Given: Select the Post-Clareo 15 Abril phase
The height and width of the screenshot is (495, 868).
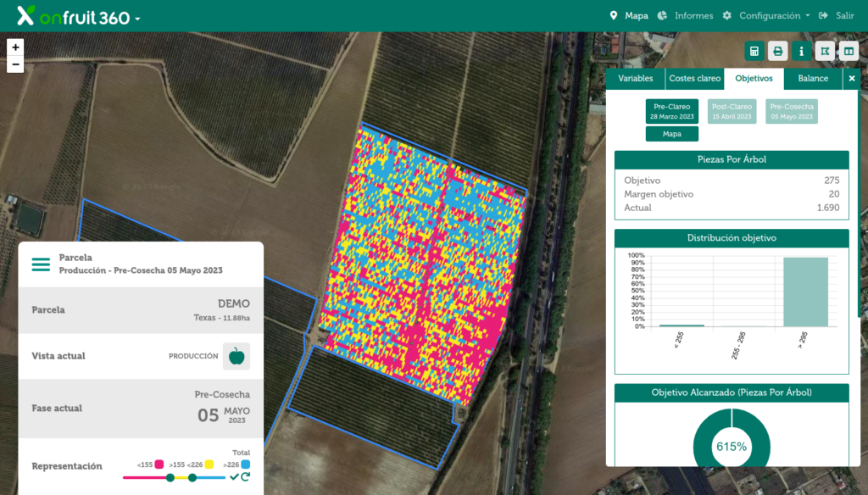Looking at the screenshot, I should 731,112.
